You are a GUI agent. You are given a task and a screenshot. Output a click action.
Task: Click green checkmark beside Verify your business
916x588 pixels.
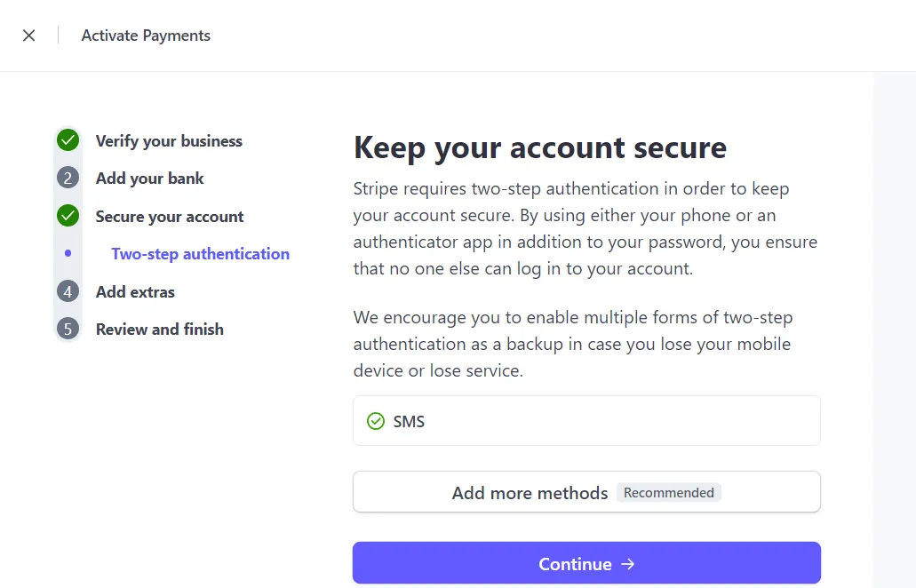[x=68, y=140]
